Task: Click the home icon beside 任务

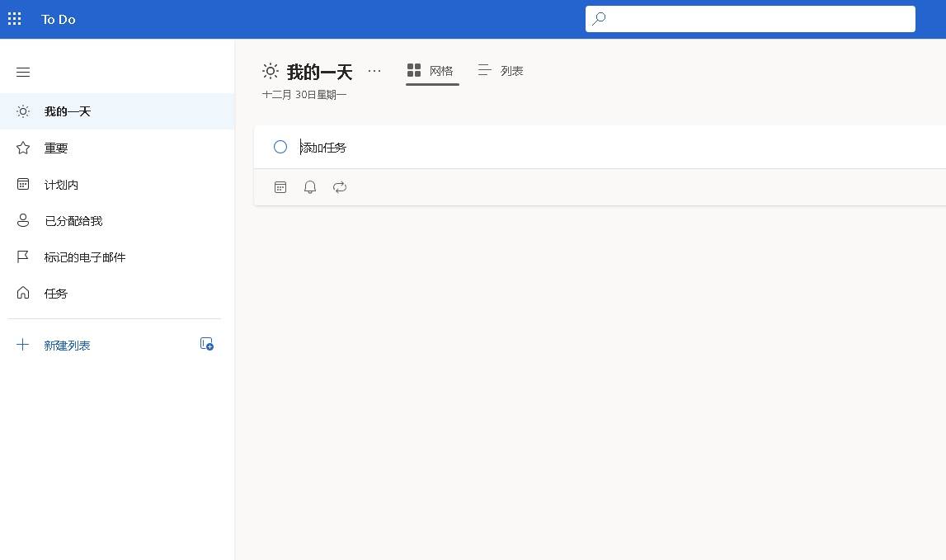Action: (x=23, y=293)
